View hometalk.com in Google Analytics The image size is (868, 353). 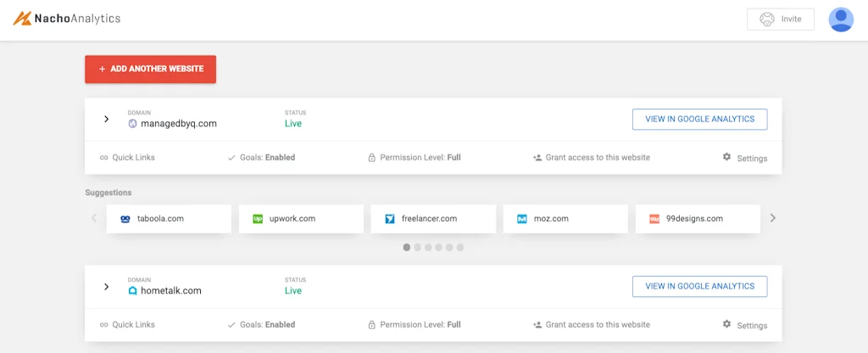pyautogui.click(x=699, y=287)
